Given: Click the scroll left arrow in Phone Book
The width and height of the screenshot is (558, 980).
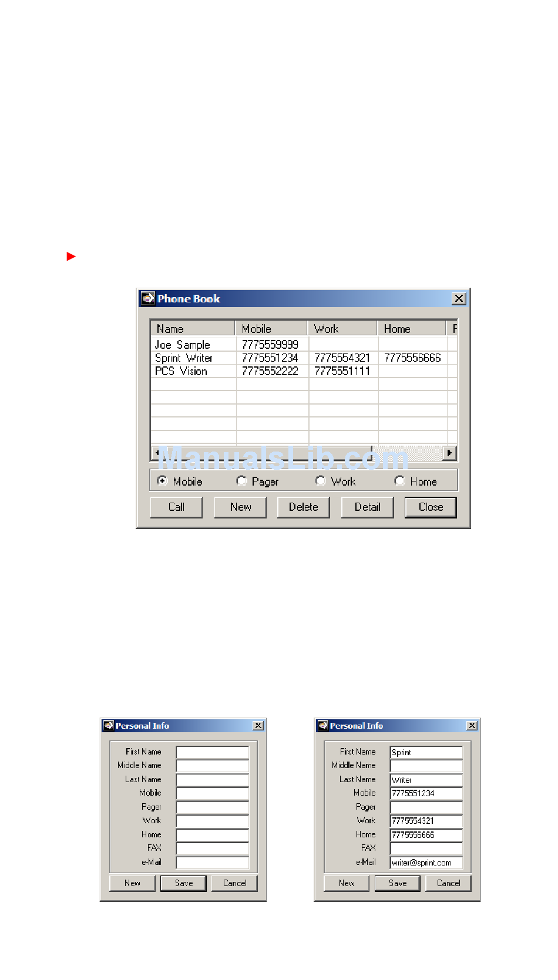Looking at the screenshot, I should [x=156, y=453].
